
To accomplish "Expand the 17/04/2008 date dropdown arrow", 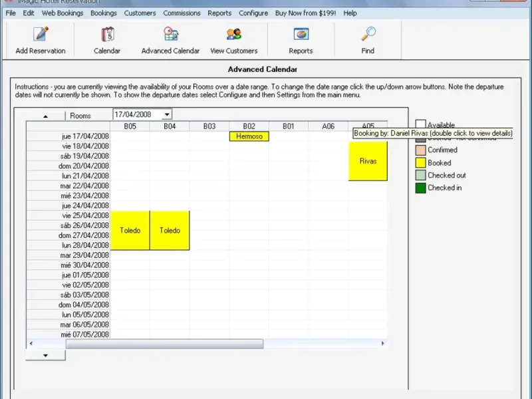I will click(167, 114).
